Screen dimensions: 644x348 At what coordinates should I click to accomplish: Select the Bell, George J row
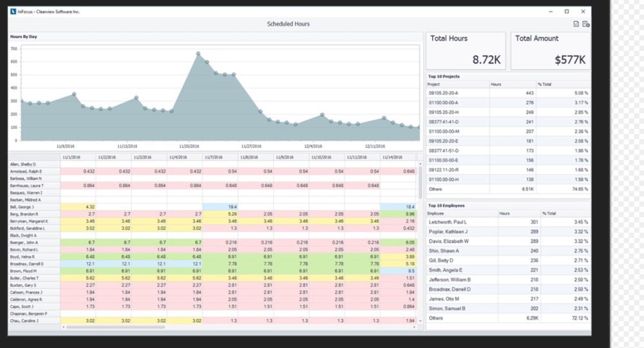click(x=34, y=206)
